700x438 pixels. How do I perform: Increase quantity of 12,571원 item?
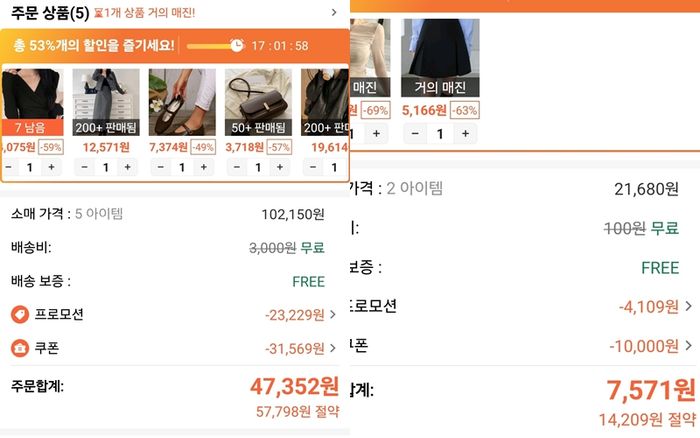point(128,167)
